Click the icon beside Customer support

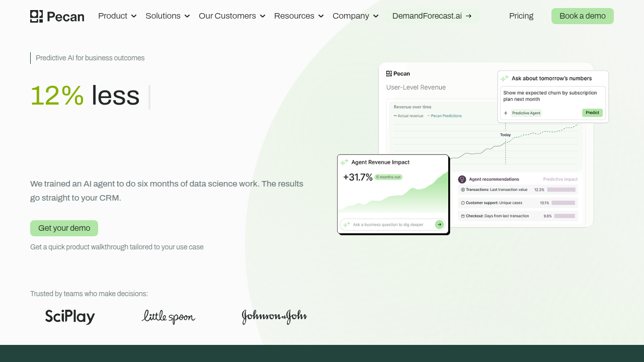(x=463, y=203)
